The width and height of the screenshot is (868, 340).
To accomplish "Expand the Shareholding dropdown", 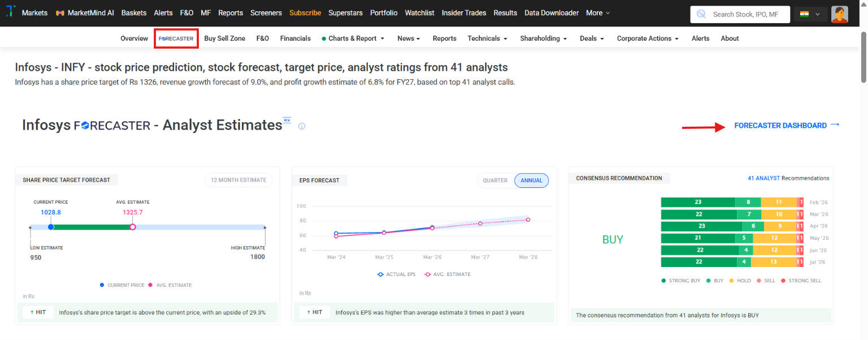I will pos(544,38).
